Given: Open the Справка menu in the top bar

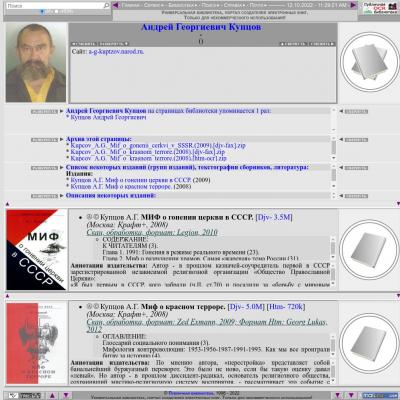Looking at the screenshot, I should [234, 5].
